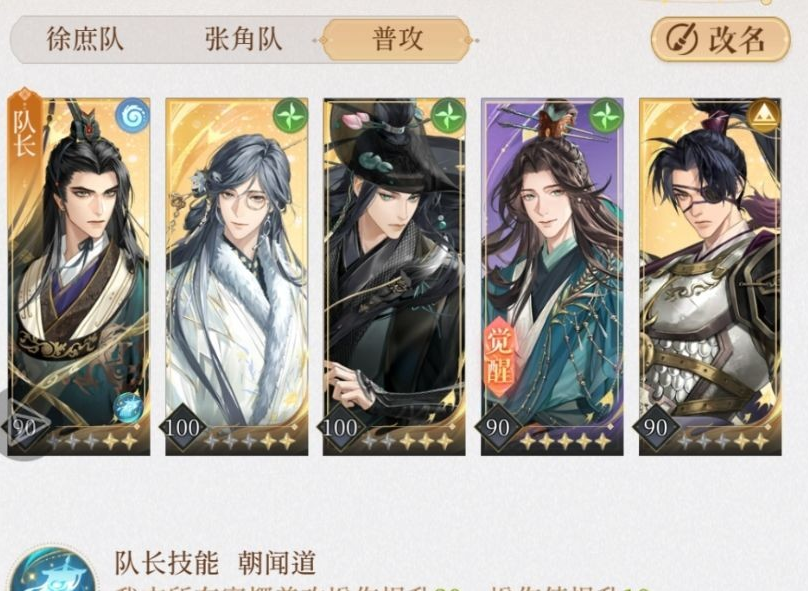Select the black-hat character card
808x591 pixels.
[394, 277]
